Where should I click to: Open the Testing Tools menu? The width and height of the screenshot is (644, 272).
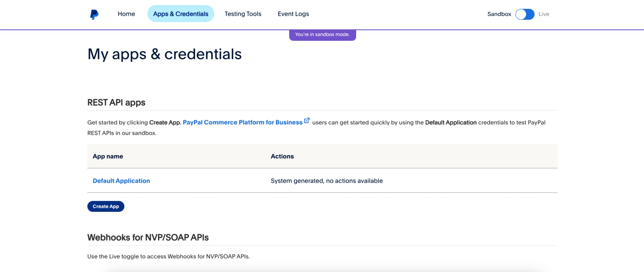coord(243,14)
